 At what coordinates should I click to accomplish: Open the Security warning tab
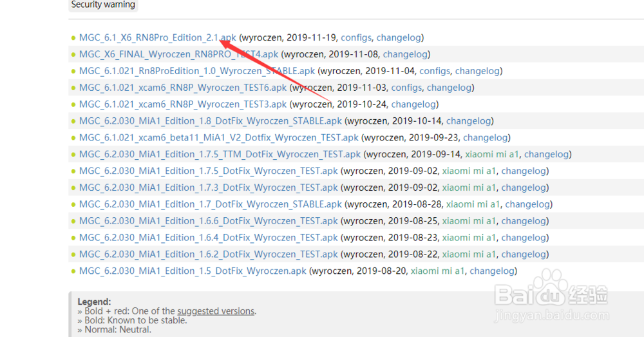tap(103, 5)
